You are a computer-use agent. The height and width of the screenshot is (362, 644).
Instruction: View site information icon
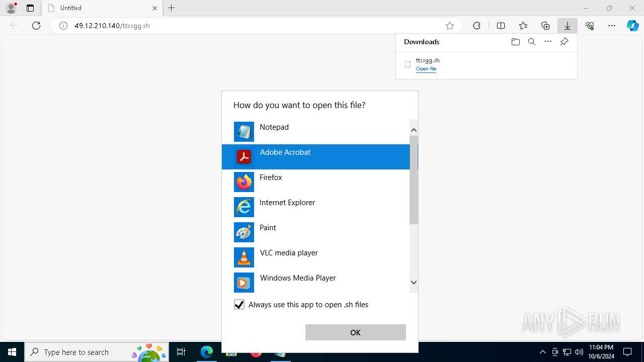63,26
